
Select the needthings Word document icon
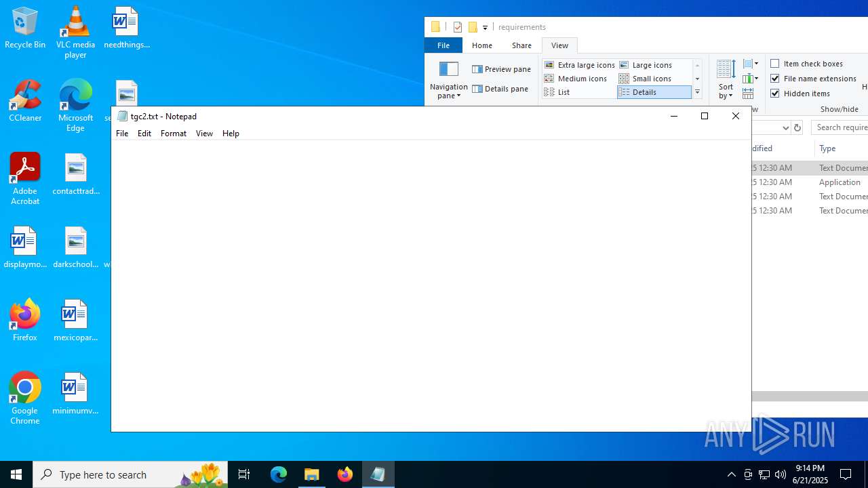(126, 28)
